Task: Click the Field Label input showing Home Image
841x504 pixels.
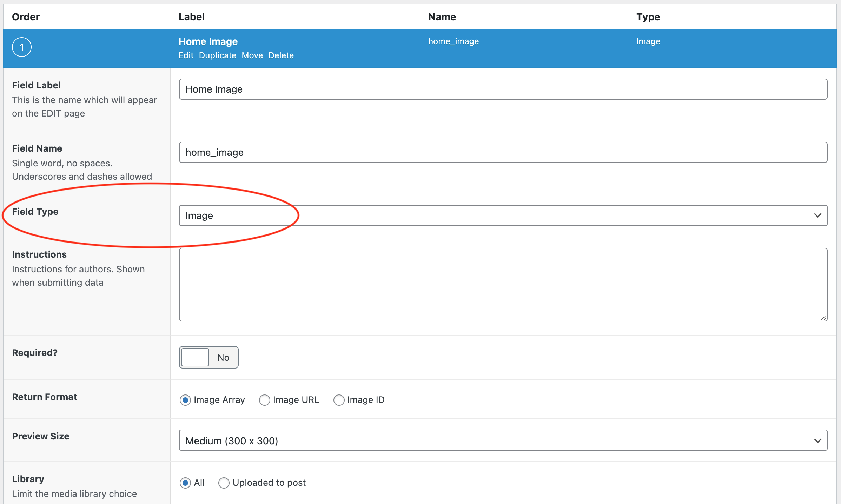Action: coord(502,89)
